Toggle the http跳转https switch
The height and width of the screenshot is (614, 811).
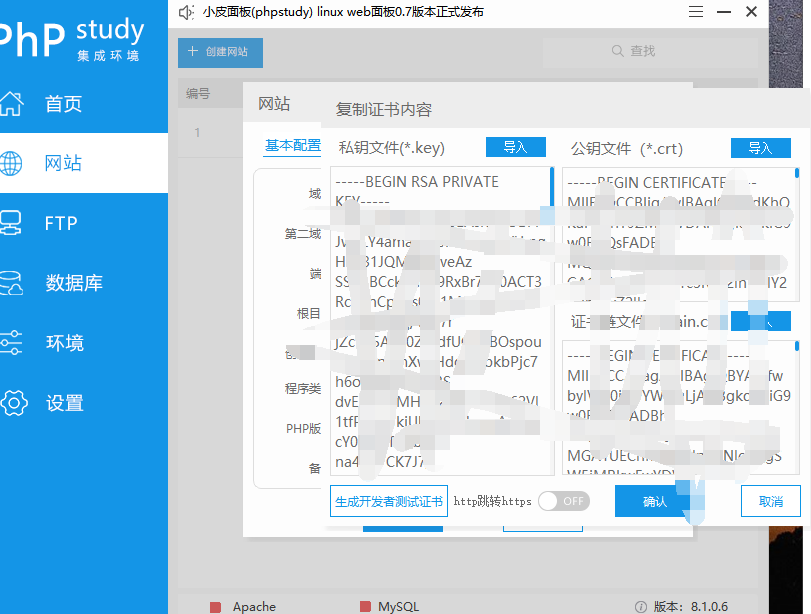(564, 501)
